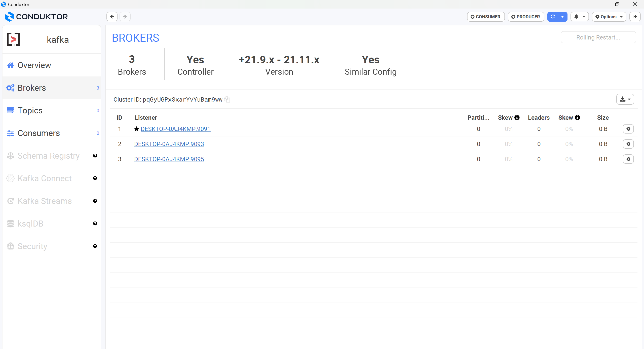The width and height of the screenshot is (644, 349).
Task: Open broker settings gear for broker 1
Action: pyautogui.click(x=628, y=129)
